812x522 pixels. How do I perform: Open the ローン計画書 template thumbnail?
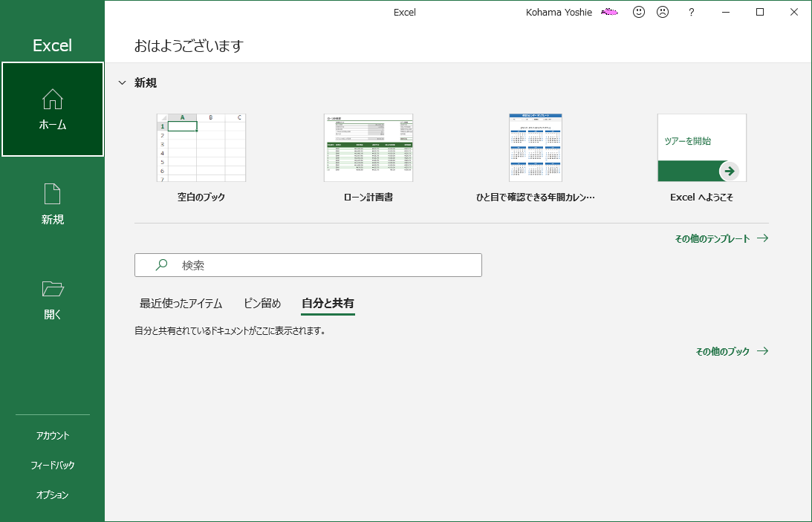[x=368, y=148]
